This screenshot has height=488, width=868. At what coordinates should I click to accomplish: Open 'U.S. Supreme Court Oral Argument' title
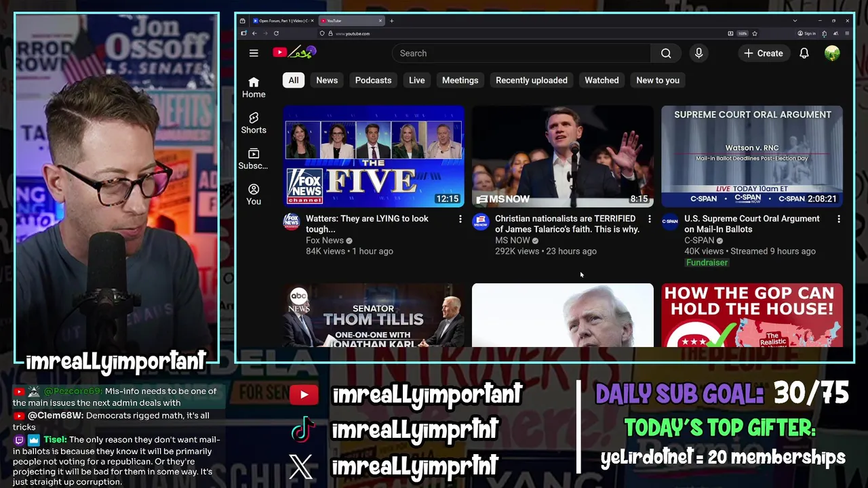[752, 224]
